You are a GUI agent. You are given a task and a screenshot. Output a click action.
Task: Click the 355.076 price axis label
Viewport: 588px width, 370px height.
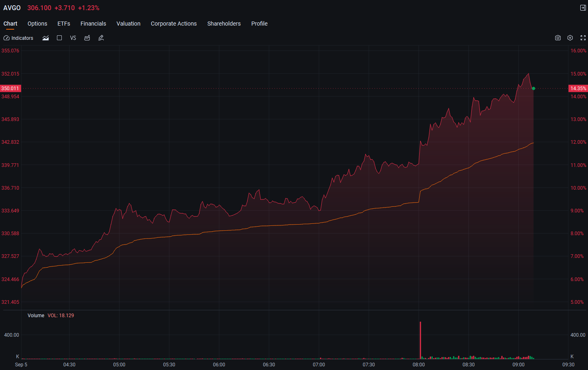click(x=10, y=51)
